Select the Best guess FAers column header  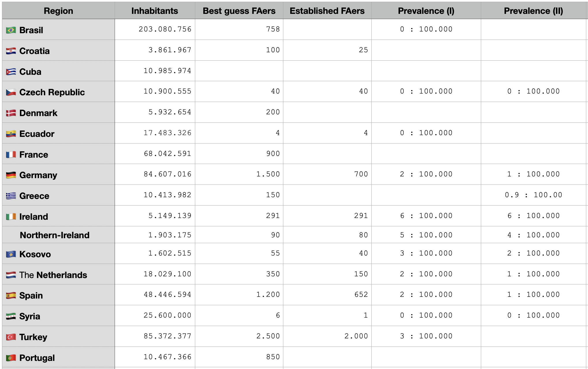click(x=239, y=11)
